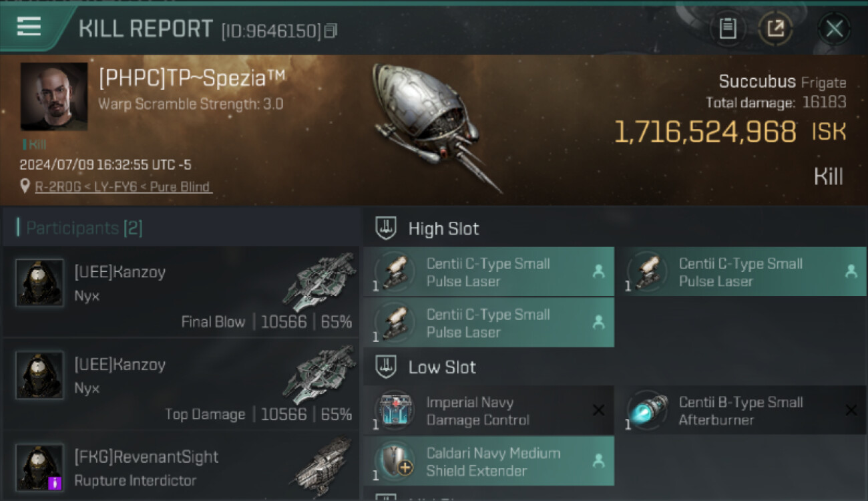Viewport: 868px width, 501px height.
Task: Click the Nyx ship icon for Final Blow
Action: 319,282
